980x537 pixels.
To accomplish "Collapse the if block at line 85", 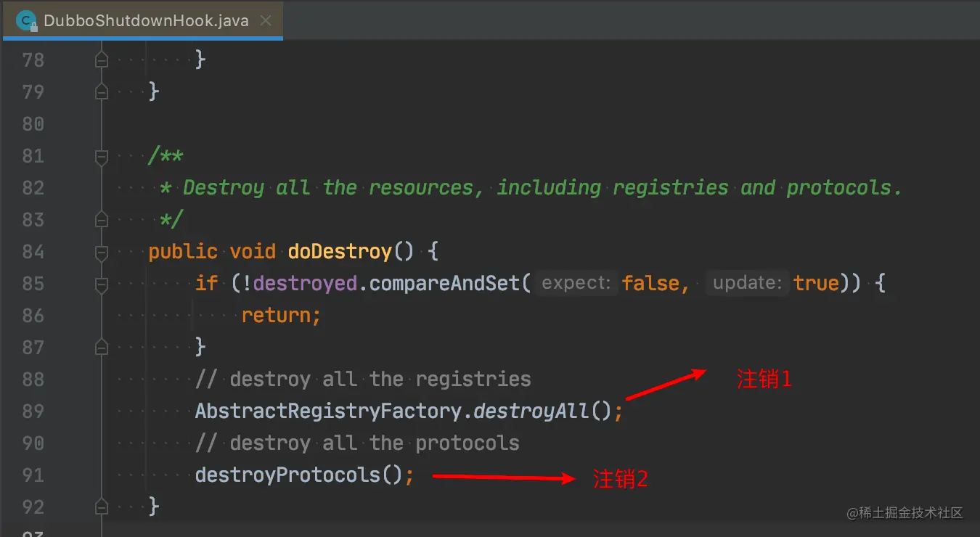I will [102, 284].
